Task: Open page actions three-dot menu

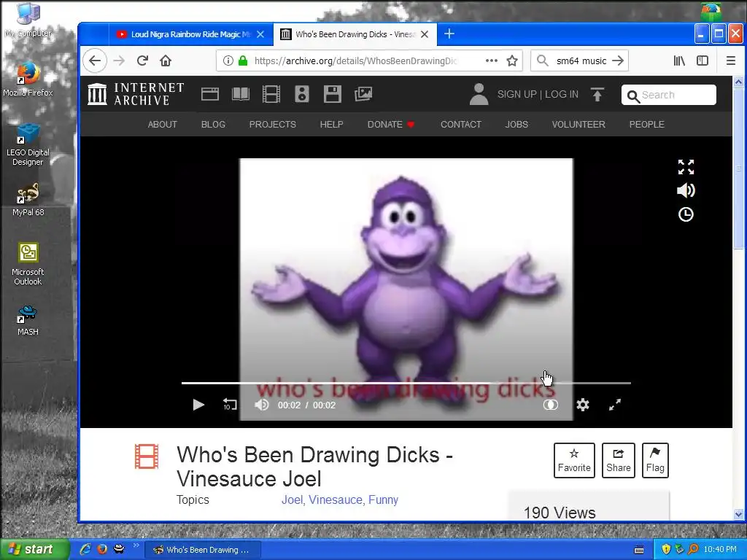Action: point(491,61)
